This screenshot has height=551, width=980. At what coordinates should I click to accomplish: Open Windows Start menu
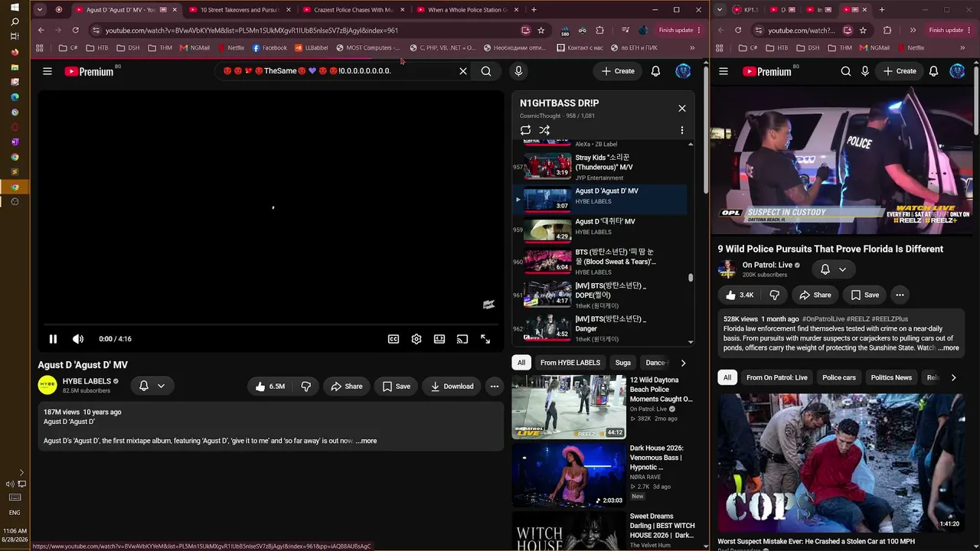(x=15, y=8)
